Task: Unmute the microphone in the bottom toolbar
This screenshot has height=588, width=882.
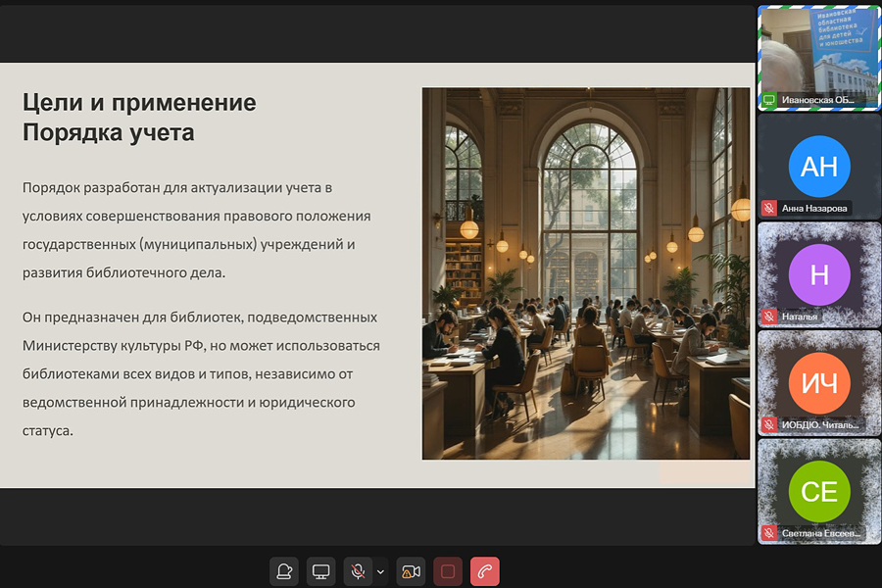Action: [x=359, y=571]
